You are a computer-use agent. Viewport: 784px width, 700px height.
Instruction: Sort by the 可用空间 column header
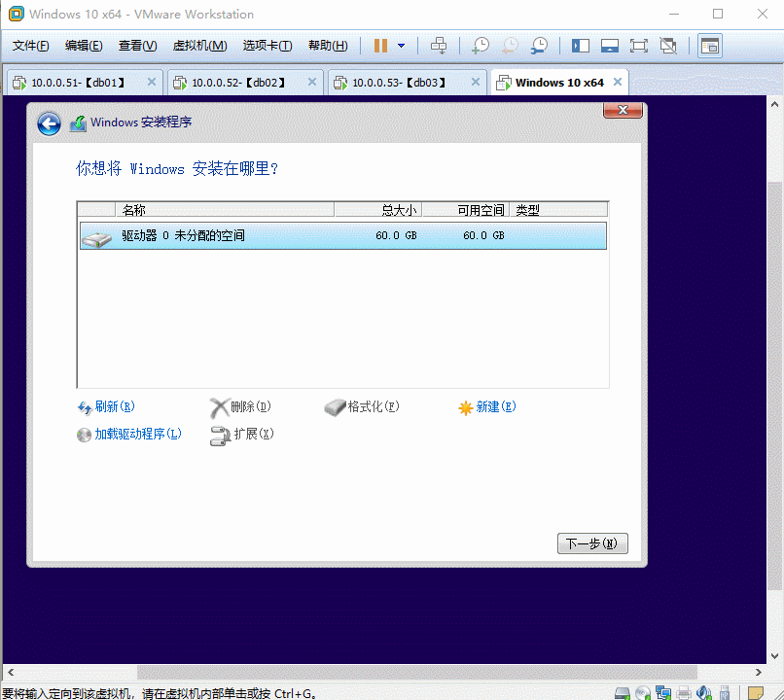point(466,210)
